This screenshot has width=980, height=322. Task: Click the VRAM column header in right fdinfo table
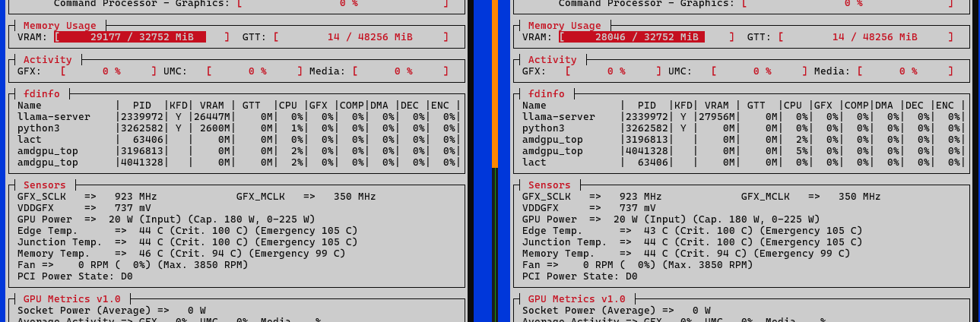click(x=716, y=106)
